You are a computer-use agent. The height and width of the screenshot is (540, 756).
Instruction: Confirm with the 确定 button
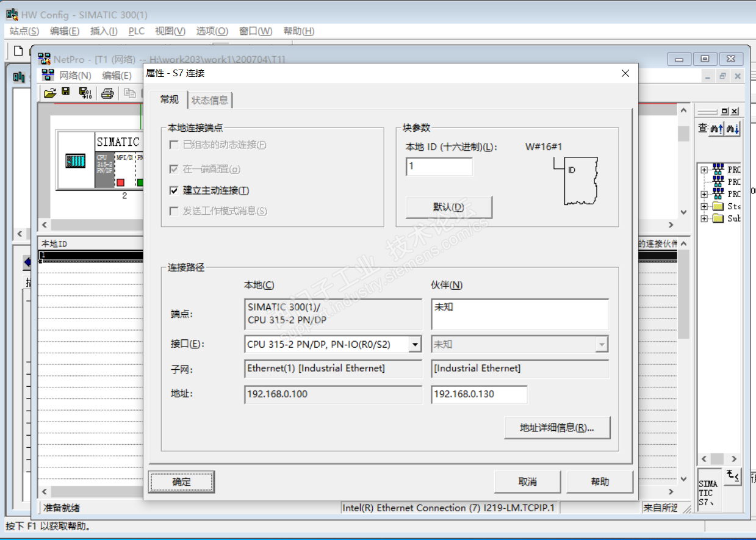(x=181, y=481)
